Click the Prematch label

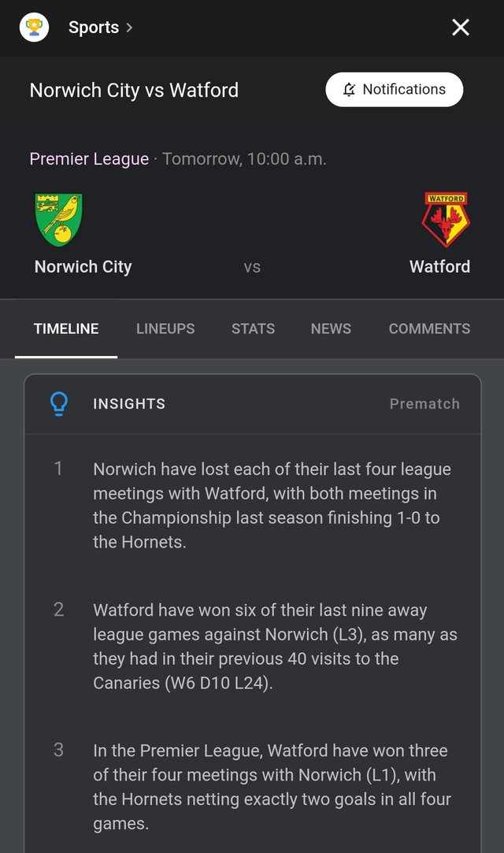pos(424,404)
